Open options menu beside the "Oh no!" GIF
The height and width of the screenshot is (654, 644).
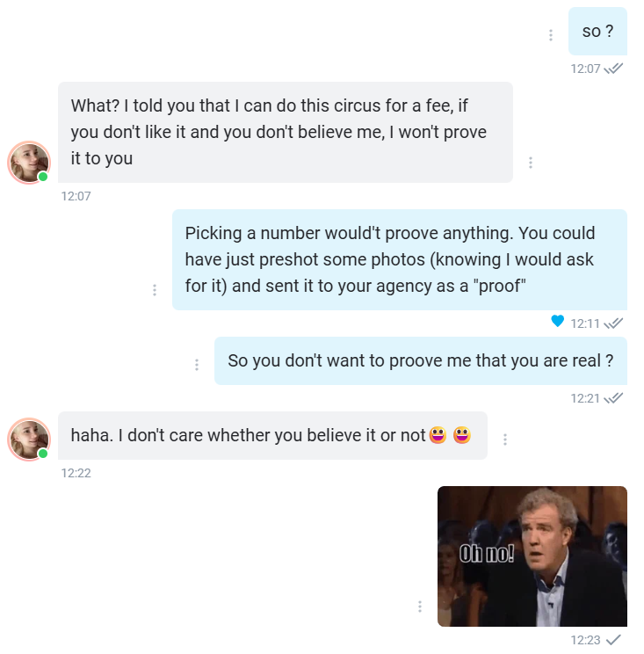420,607
